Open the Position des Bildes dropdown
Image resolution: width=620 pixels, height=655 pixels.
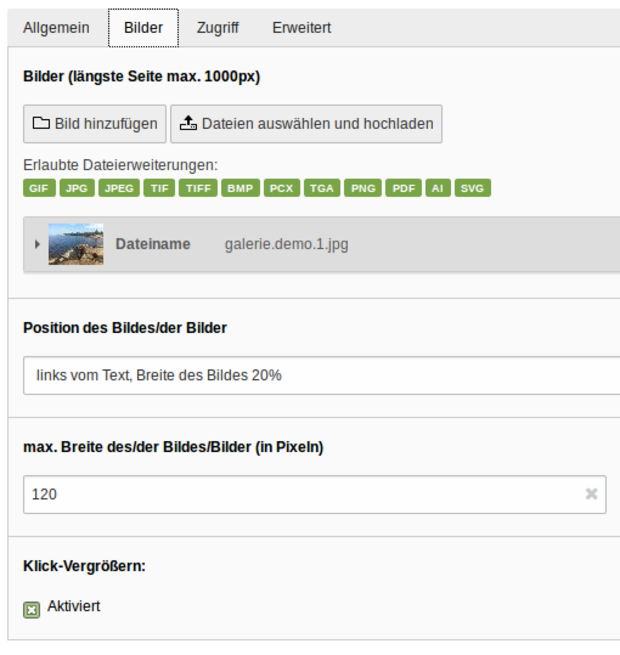click(320, 375)
